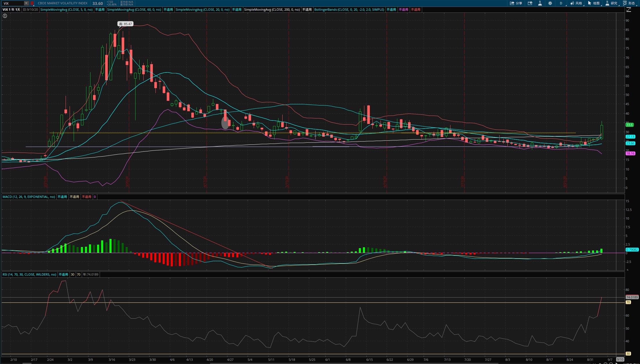Click the flask Edit Studies icon
The height and width of the screenshot is (364, 640).
coord(540,3)
